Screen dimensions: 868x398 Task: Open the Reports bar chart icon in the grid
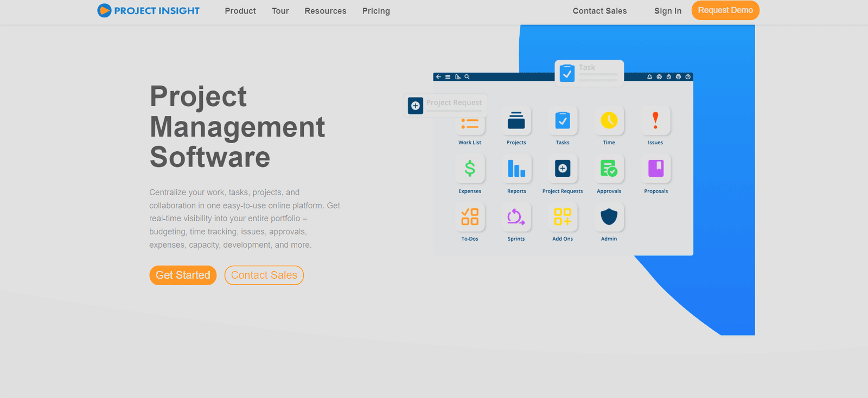coord(516,169)
